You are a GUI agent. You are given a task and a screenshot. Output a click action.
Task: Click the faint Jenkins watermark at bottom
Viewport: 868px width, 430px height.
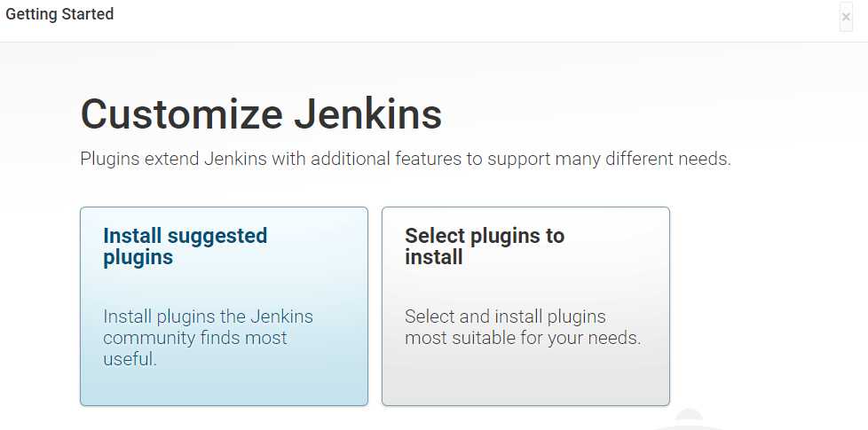pyautogui.click(x=688, y=421)
